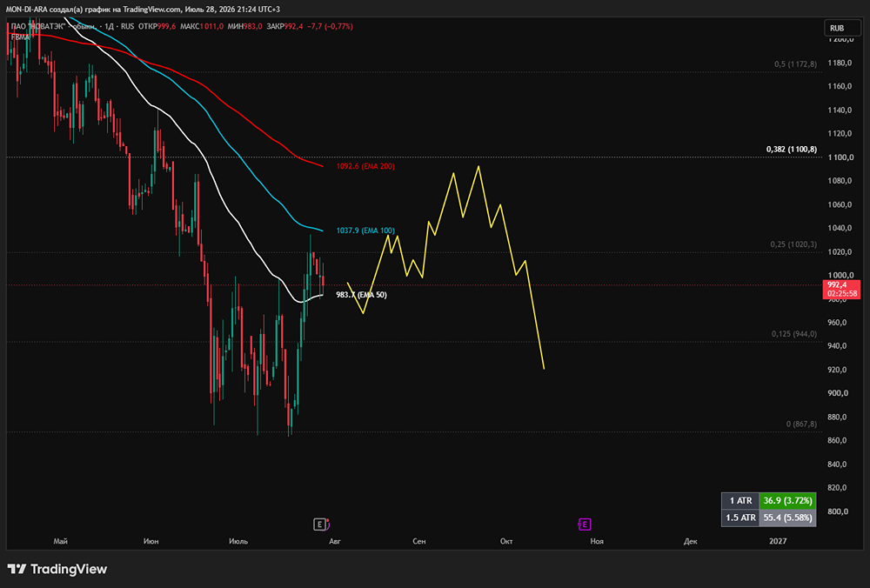Click the 2027 label on time axis
The height and width of the screenshot is (588, 870).
click(778, 541)
